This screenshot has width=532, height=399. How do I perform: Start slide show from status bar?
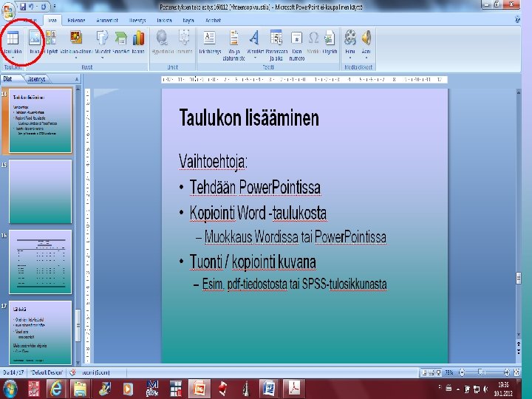coord(439,373)
